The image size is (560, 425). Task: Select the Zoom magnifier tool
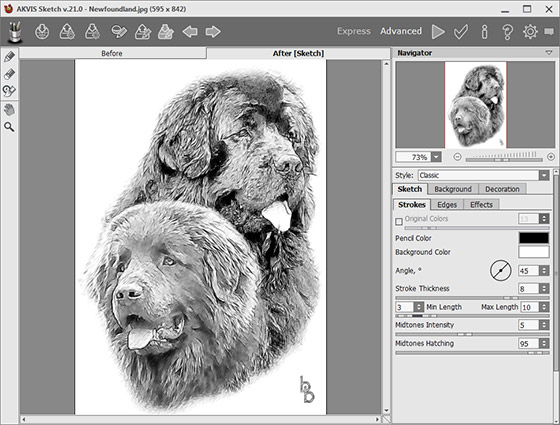tap(9, 127)
